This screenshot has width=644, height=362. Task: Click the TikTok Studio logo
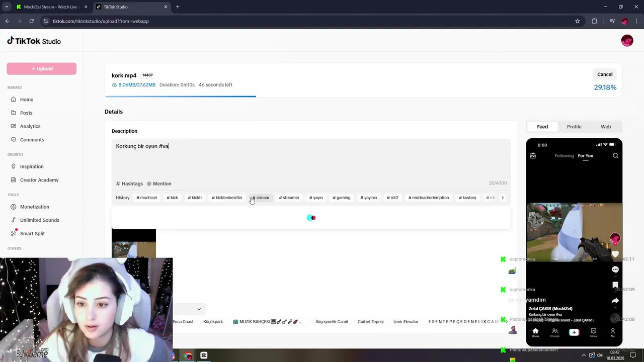click(x=34, y=41)
